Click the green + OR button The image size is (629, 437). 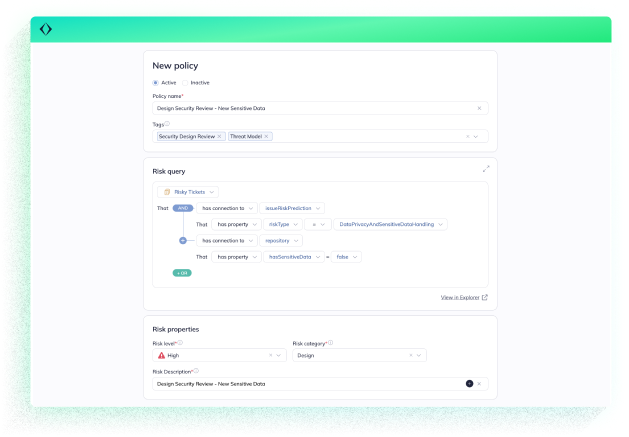pyautogui.click(x=182, y=272)
